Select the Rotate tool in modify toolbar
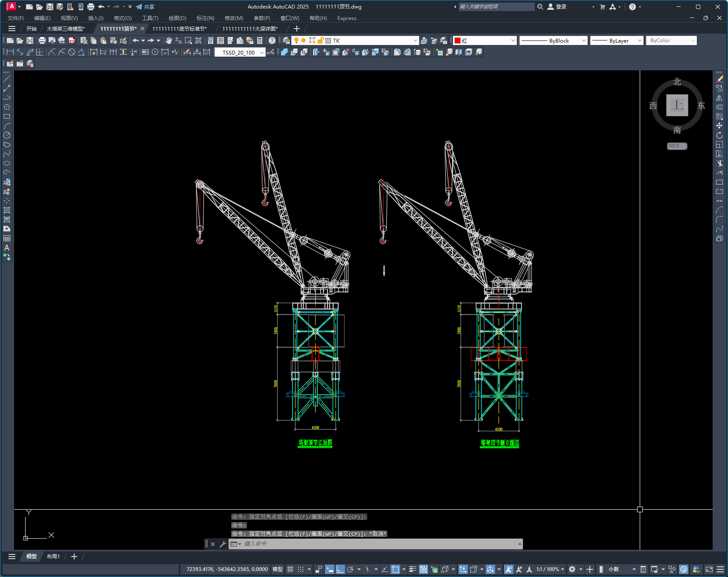The width and height of the screenshot is (728, 577). coord(719,135)
